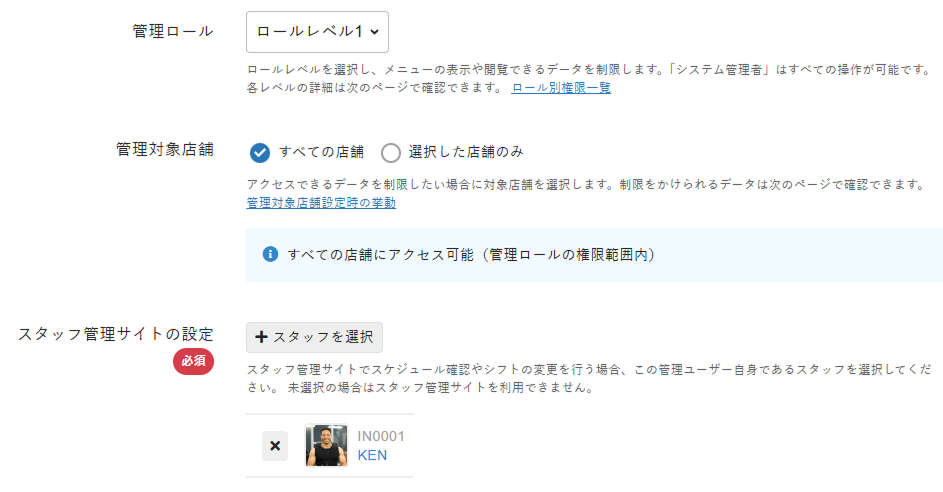
Task: Click the すべての店舗 option label text
Action: [321, 152]
